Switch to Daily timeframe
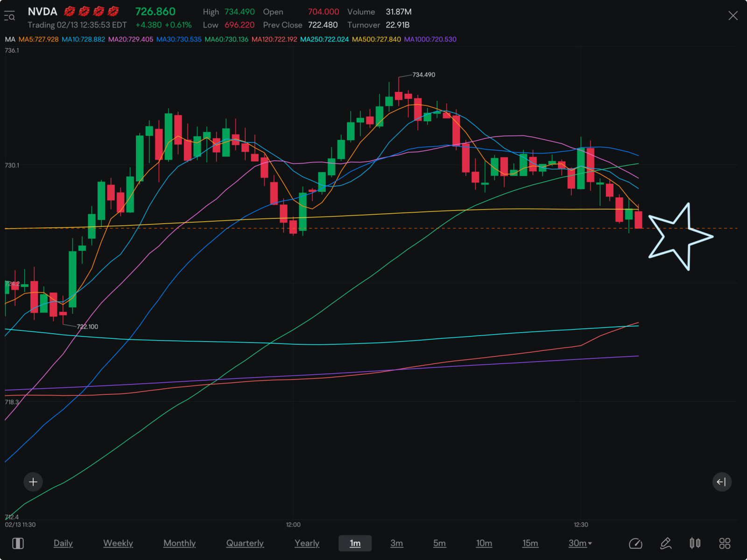747x560 pixels. [63, 543]
